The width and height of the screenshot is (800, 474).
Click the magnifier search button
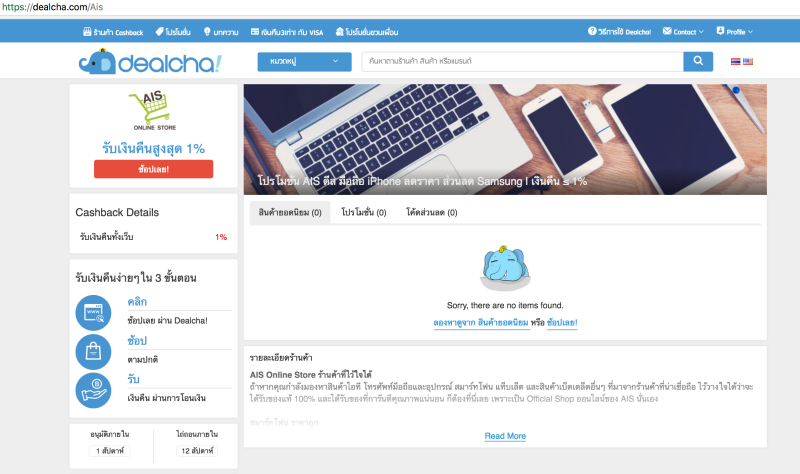pyautogui.click(x=698, y=61)
